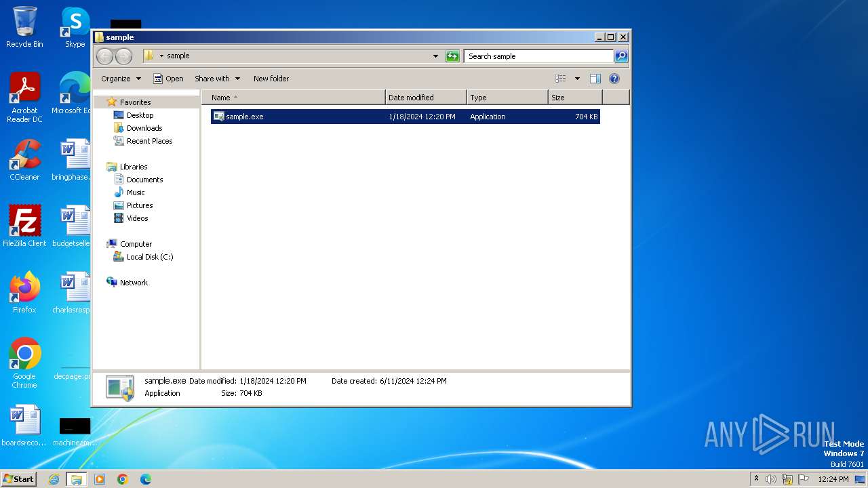
Task: Open the Recycle Bin desktop icon
Action: (24, 27)
